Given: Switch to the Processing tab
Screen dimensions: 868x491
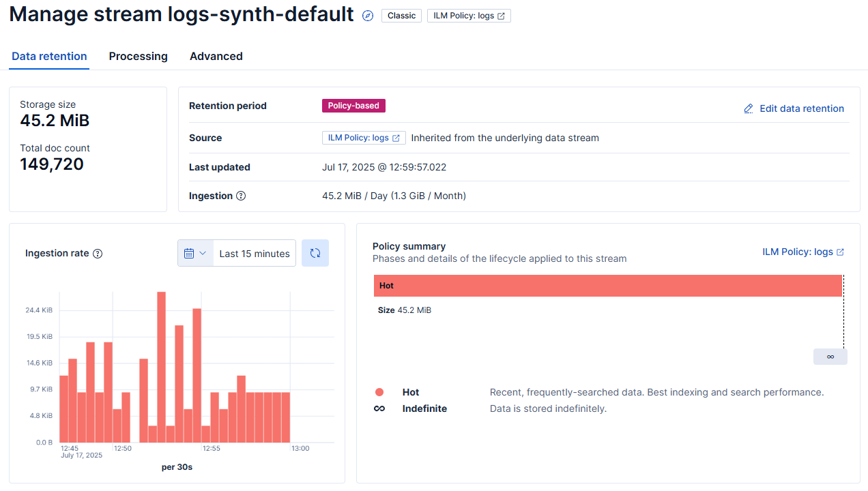Looking at the screenshot, I should pos(138,57).
